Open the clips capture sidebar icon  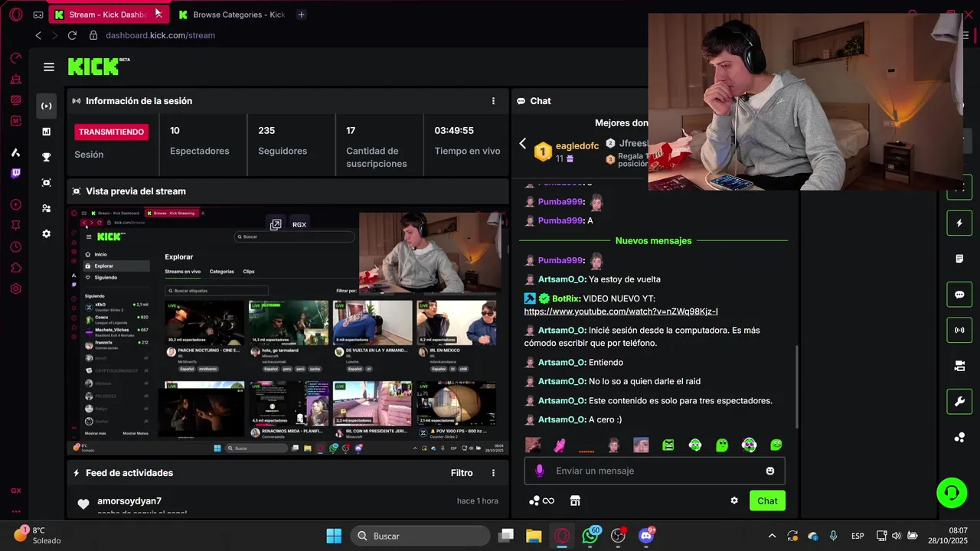pyautogui.click(x=47, y=183)
